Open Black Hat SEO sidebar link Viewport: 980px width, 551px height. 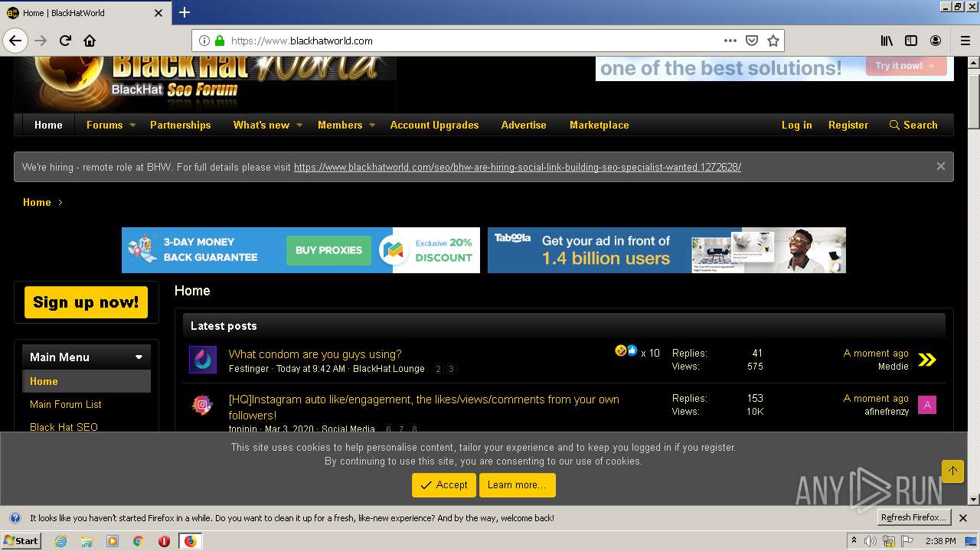pos(64,427)
